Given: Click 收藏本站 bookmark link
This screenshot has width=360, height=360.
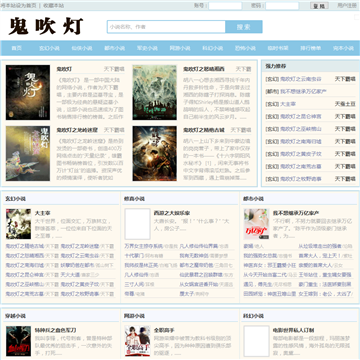Looking at the screenshot, I should tap(54, 6).
